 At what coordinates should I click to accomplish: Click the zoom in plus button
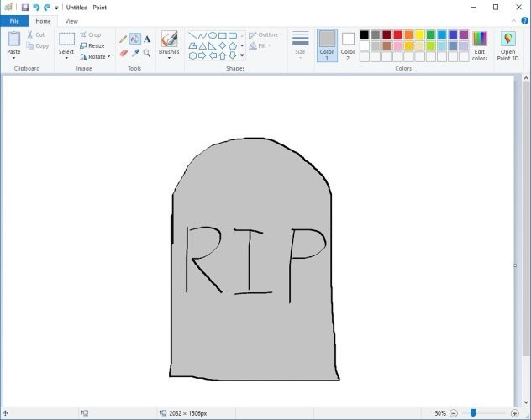514,413
